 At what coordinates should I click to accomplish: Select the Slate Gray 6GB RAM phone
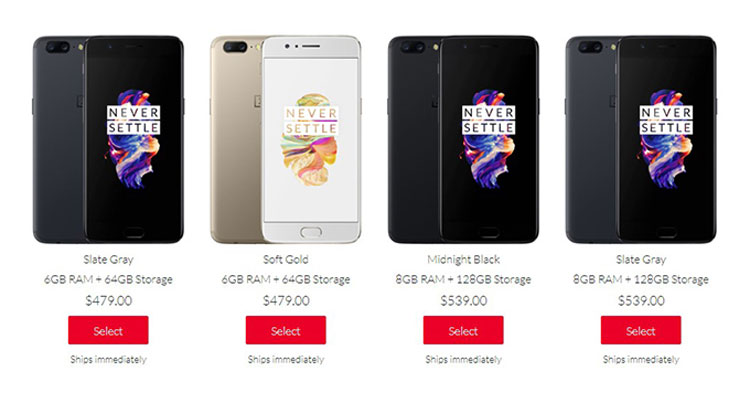108,330
